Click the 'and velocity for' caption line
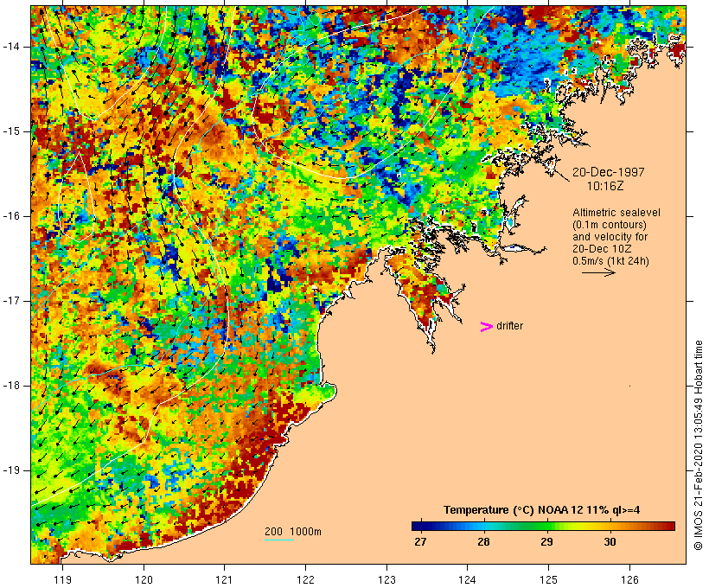The image size is (709, 588). click(610, 237)
